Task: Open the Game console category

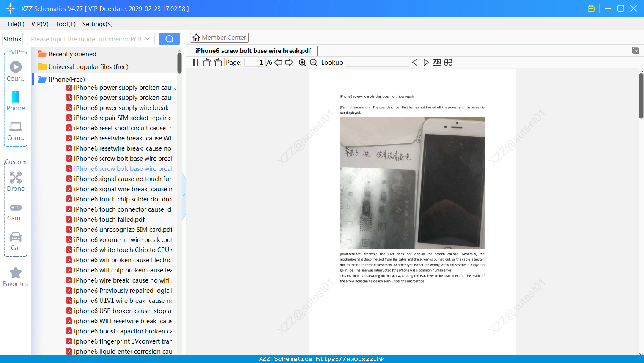Action: click(16, 212)
